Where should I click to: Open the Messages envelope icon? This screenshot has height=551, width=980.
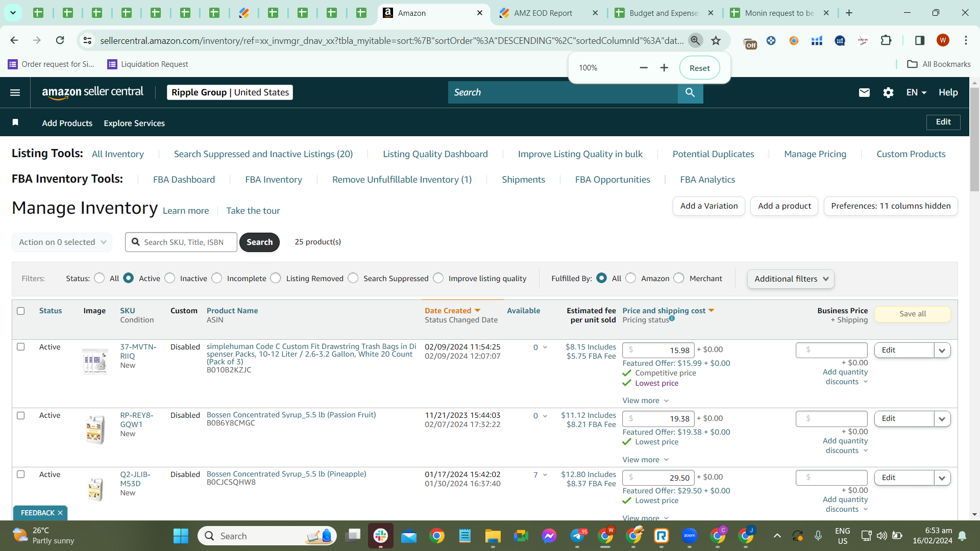pyautogui.click(x=864, y=92)
